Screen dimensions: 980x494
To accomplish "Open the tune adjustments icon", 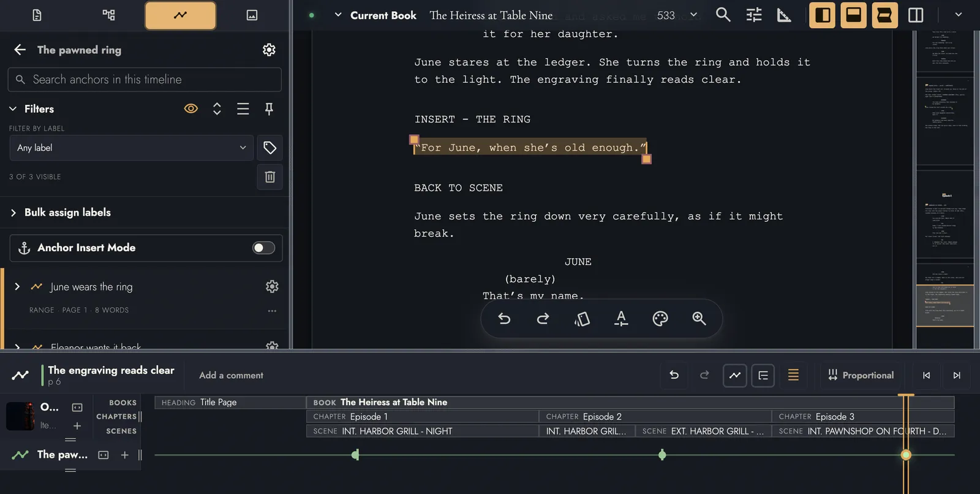I will coord(754,15).
